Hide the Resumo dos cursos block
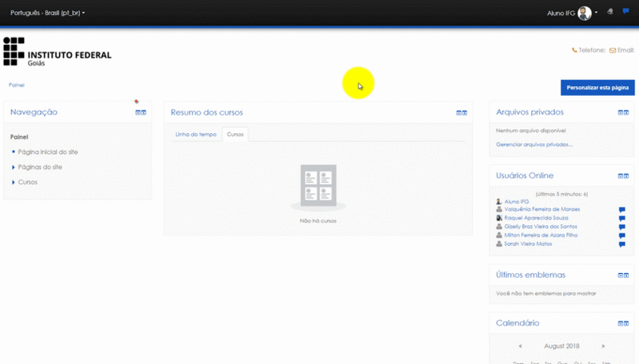Viewport: 639px width, 364px height. click(x=458, y=113)
